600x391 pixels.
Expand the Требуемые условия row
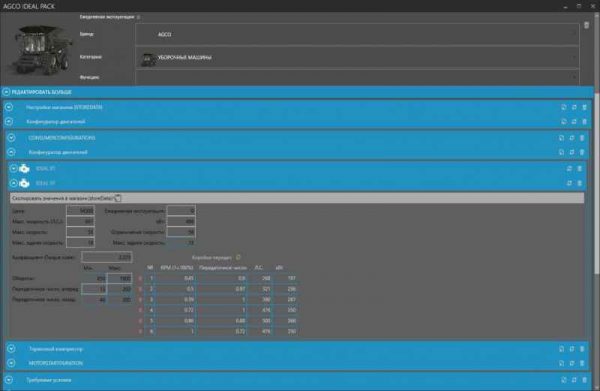point(9,380)
